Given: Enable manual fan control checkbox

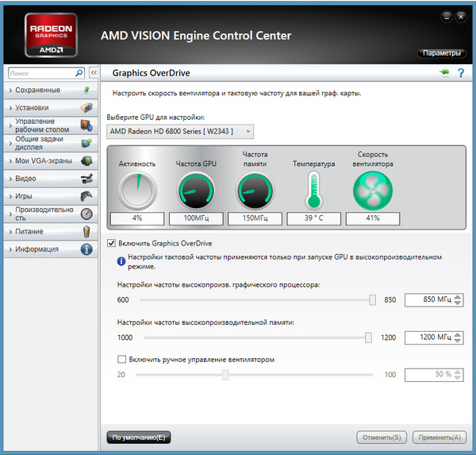Looking at the screenshot, I should (x=121, y=359).
